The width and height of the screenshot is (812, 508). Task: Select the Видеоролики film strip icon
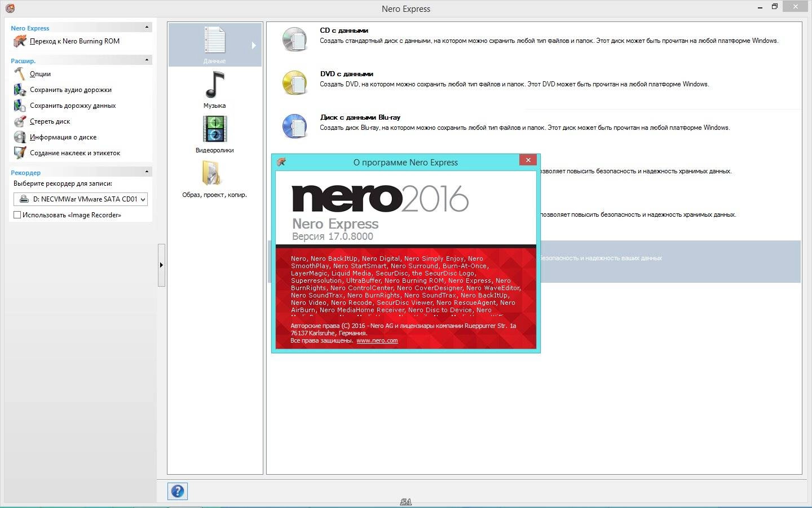214,129
